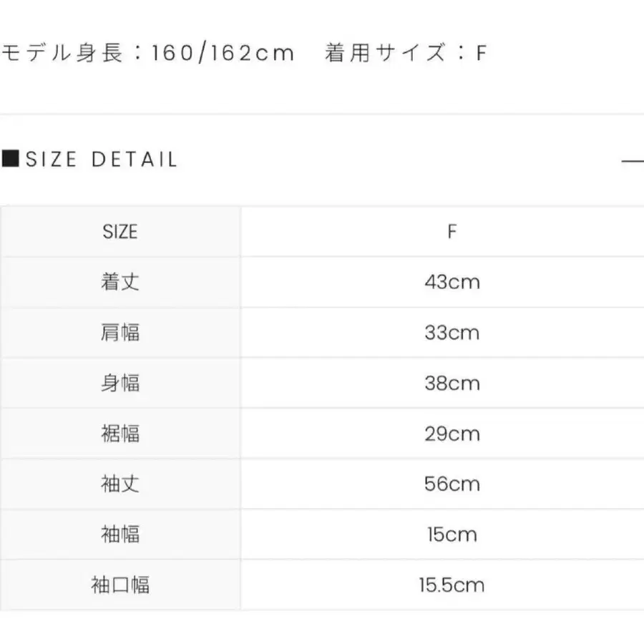Select the F size column header
This screenshot has height=644, width=644.
coord(452,232)
